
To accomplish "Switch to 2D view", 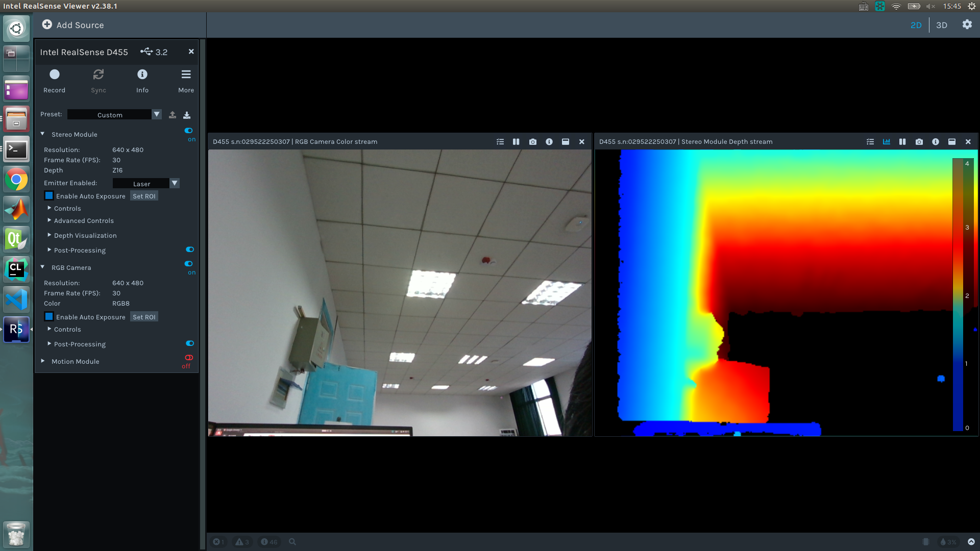I will (916, 25).
